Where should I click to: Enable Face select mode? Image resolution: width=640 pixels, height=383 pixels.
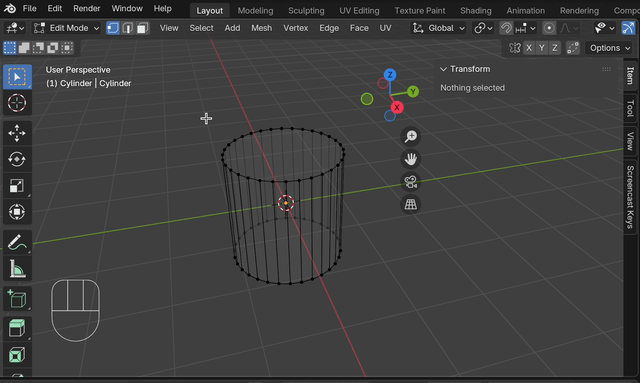142,28
